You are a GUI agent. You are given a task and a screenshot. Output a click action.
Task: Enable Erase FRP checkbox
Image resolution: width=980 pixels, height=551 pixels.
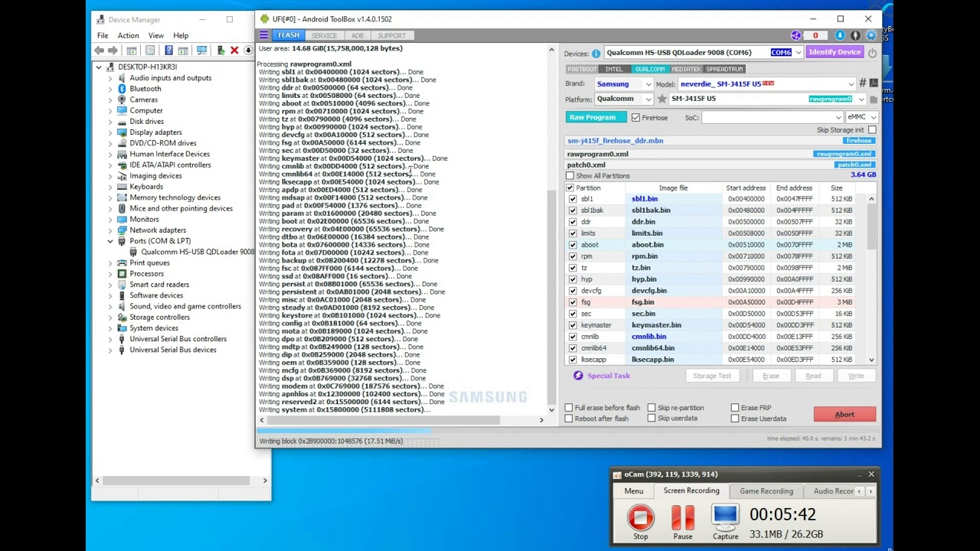click(735, 408)
